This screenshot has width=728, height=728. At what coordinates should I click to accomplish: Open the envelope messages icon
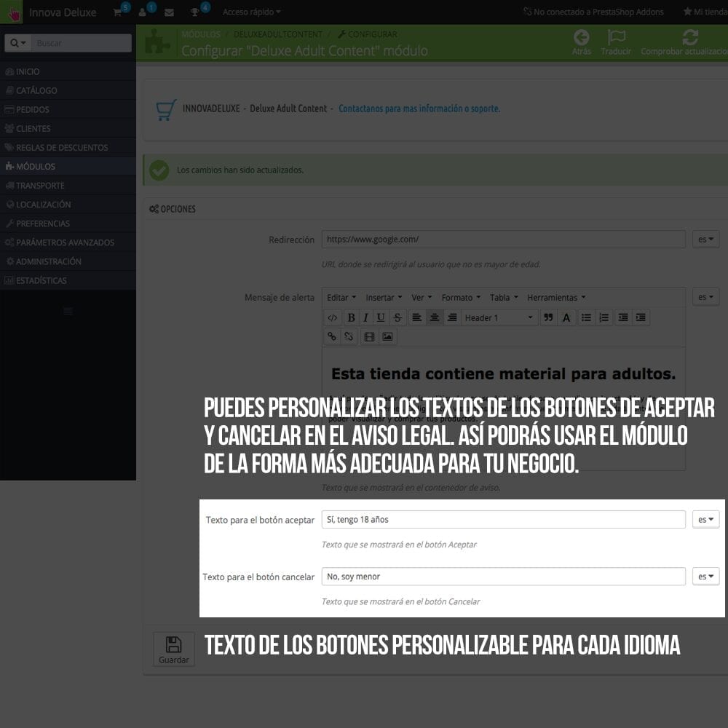(169, 12)
